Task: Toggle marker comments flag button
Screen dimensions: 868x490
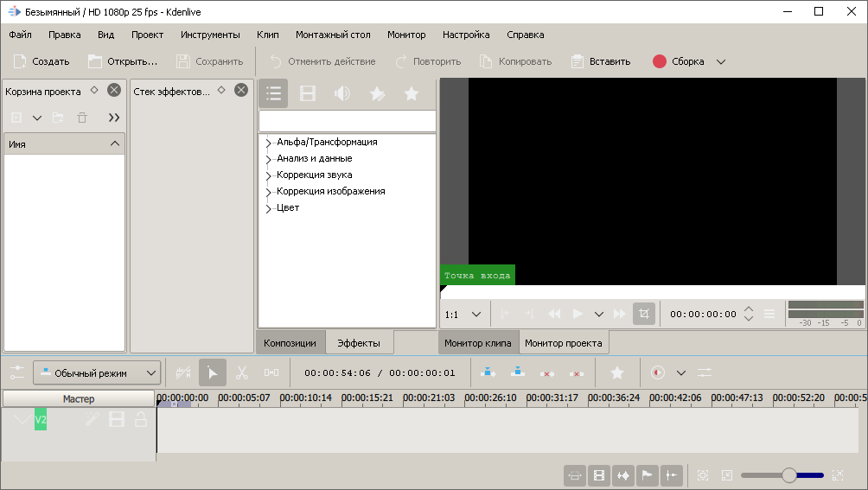Action: tap(648, 475)
